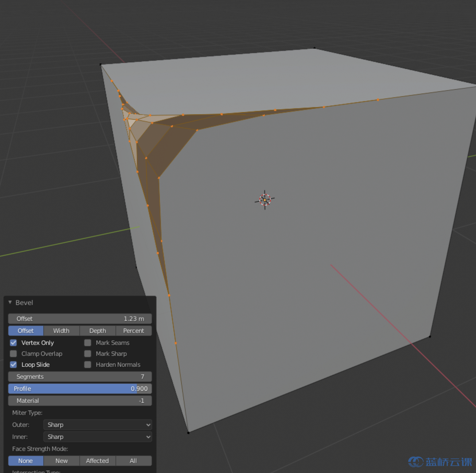476x473 pixels.
Task: Toggle the Harden Normals checkbox
Action: 88,364
